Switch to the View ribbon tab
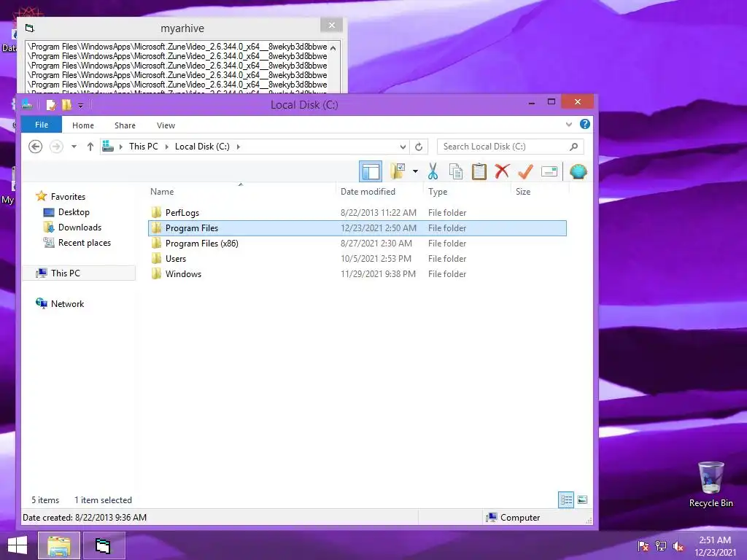 click(166, 125)
